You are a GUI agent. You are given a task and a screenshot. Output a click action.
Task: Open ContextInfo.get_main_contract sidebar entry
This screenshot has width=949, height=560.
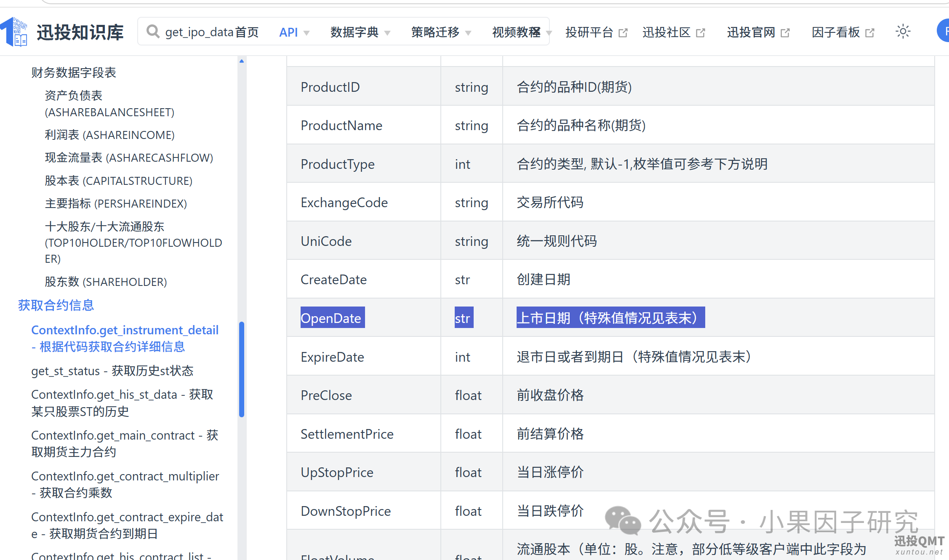tap(125, 443)
